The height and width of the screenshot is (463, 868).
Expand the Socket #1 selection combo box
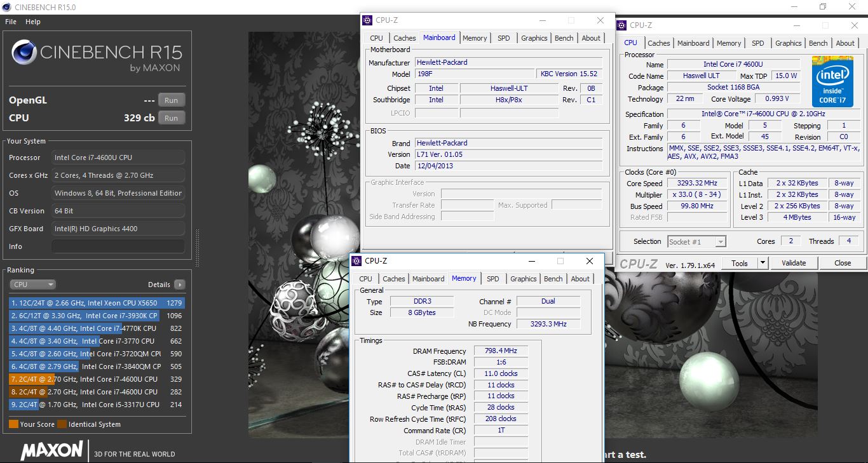click(x=696, y=242)
